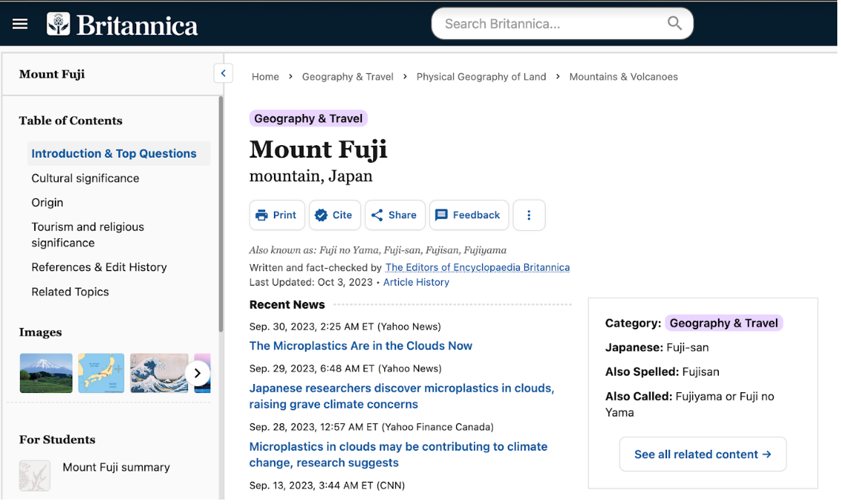The image size is (841, 504).
Task: Select Cultural significance in Table of Contents
Action: (85, 178)
